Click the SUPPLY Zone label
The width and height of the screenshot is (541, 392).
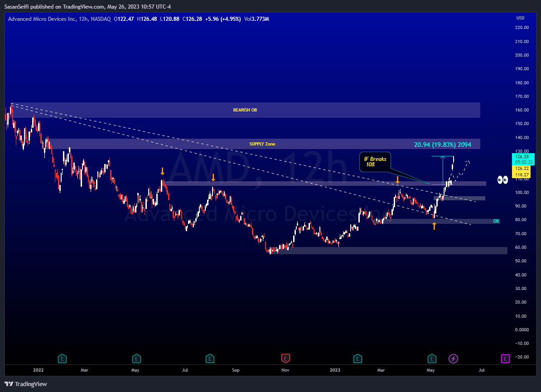[x=262, y=144]
